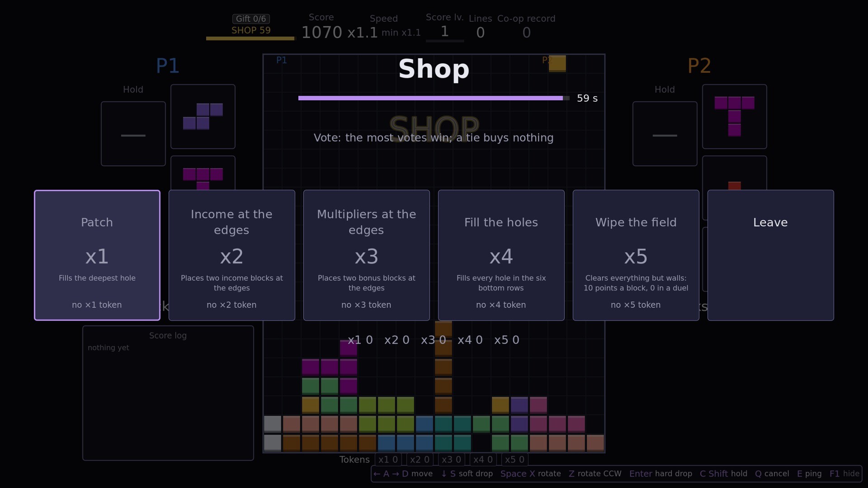
Task: Click the Score lv. value 1
Action: point(445,32)
